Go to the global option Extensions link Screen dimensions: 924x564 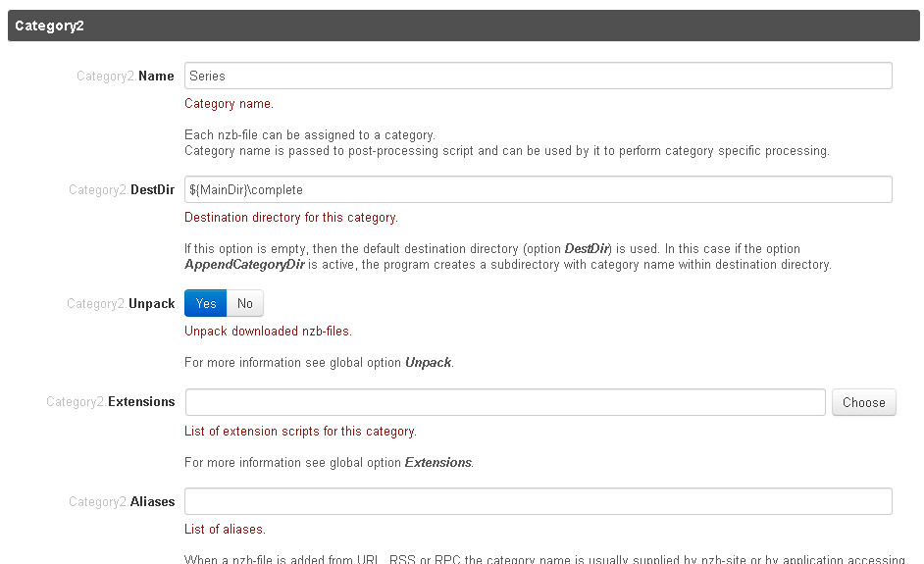pyautogui.click(x=437, y=462)
